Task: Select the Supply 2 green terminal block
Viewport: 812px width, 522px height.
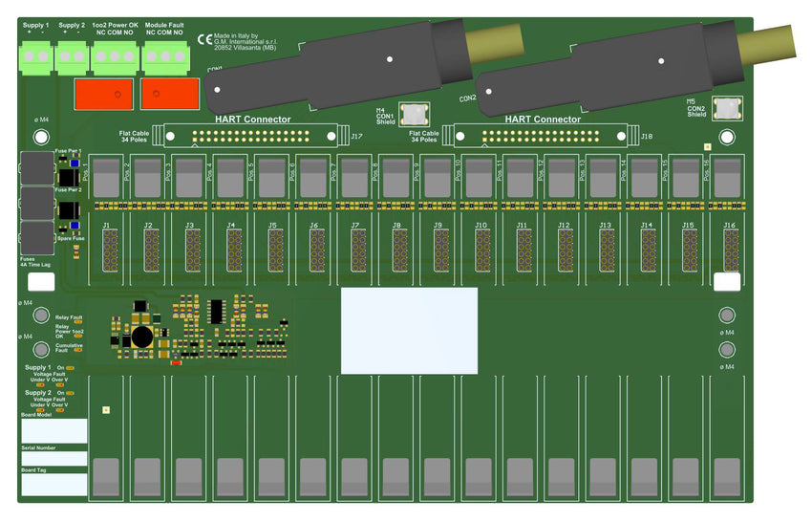Action: (x=72, y=56)
